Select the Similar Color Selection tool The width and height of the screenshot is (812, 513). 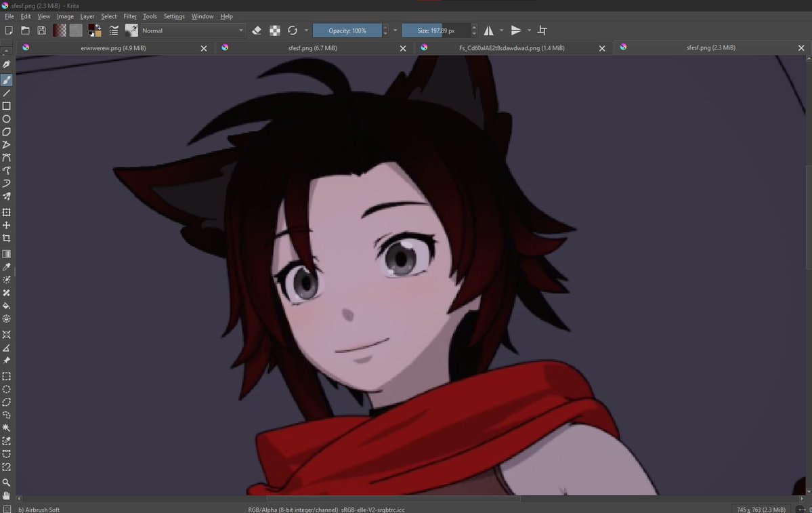coord(6,441)
